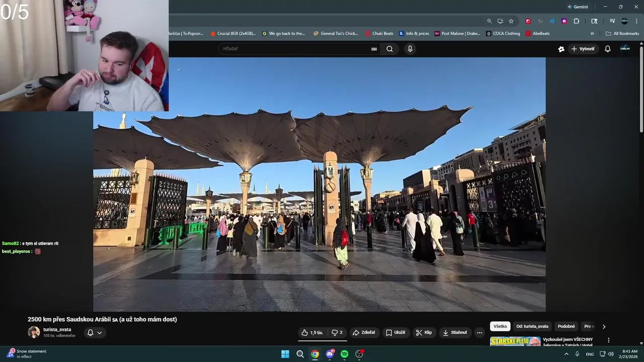
Task: Open Chrome media controls icon
Action: (x=612, y=21)
